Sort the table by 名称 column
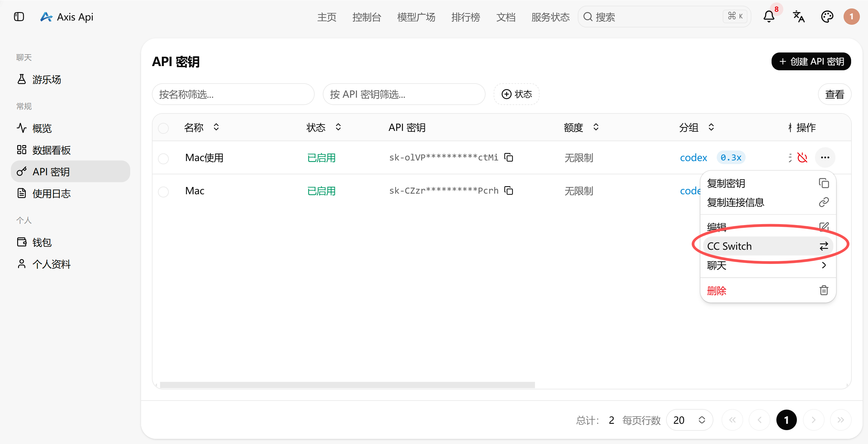Viewport: 868px width, 444px height. tap(202, 127)
